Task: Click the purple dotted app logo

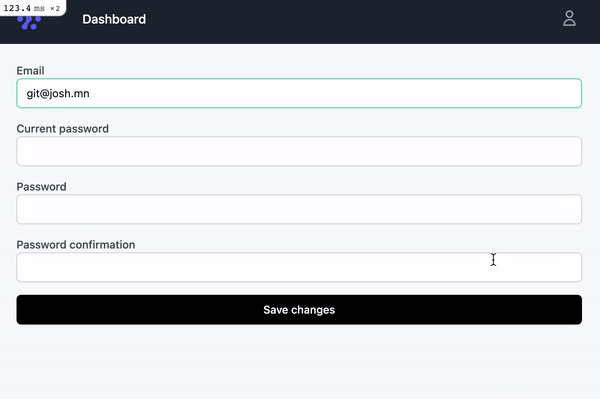Action: click(x=29, y=23)
